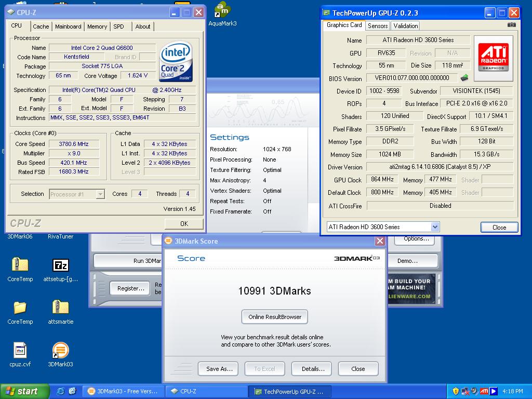Screen dimensions: 532x399
Task: Click the Register button in 3DMark03
Action: (130, 288)
